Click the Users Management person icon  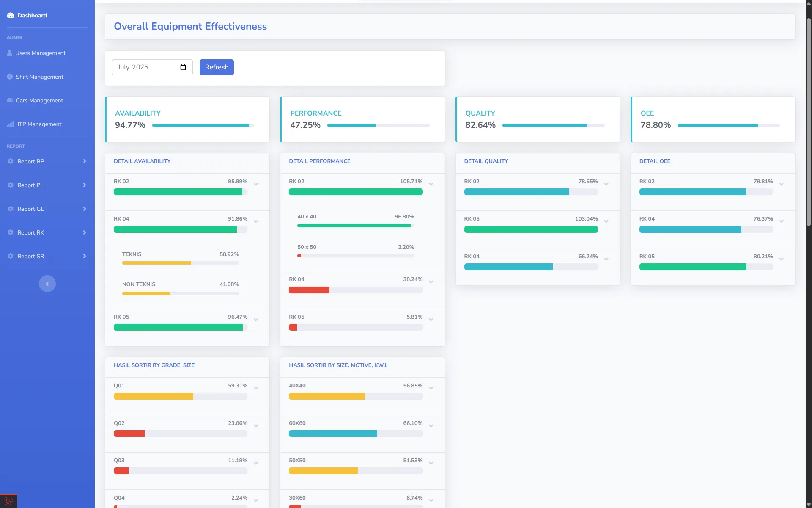(10, 53)
